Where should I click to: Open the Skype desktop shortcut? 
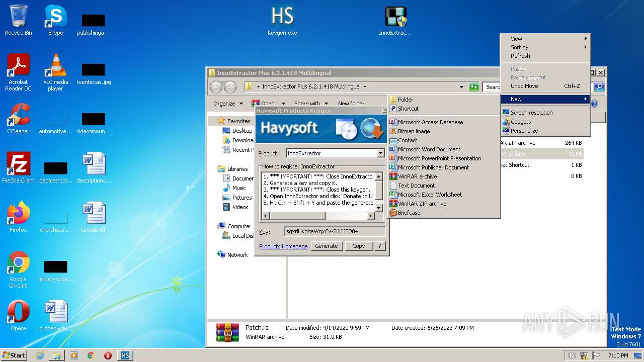coord(55,20)
